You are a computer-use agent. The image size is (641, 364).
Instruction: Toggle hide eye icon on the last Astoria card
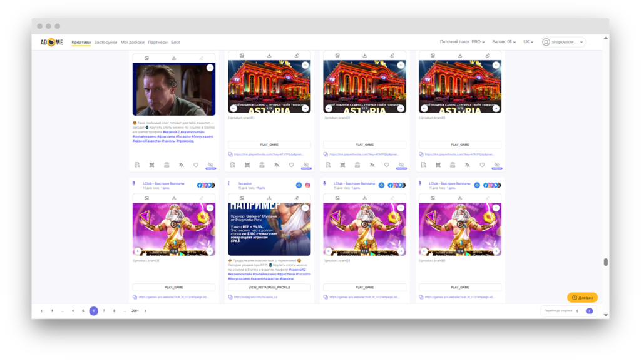coord(496,165)
